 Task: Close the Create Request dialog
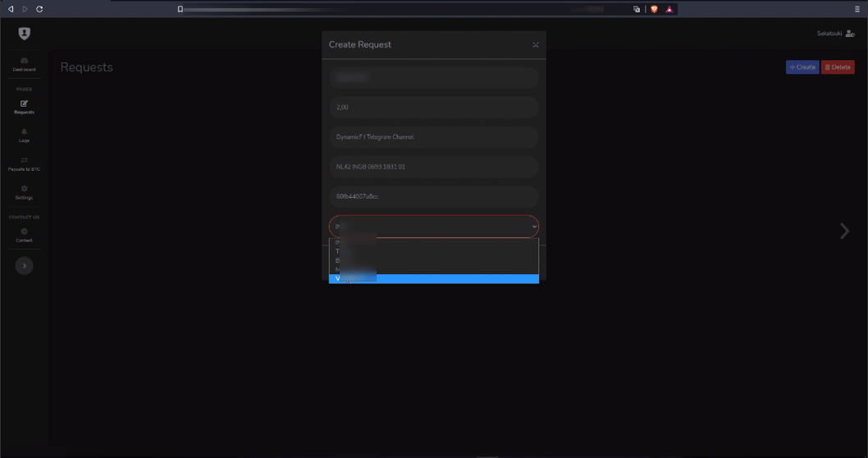coord(536,45)
